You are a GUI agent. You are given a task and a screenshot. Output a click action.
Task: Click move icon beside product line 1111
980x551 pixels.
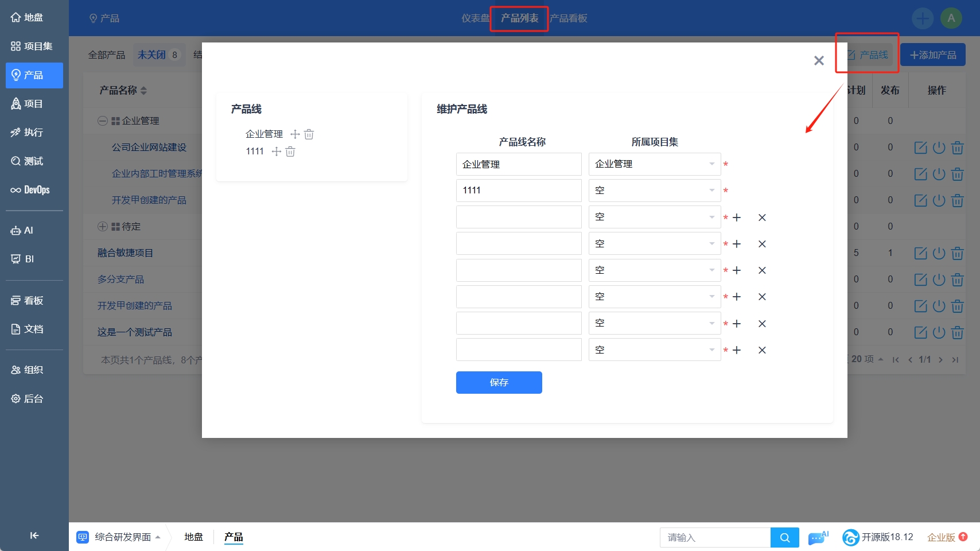pos(276,152)
